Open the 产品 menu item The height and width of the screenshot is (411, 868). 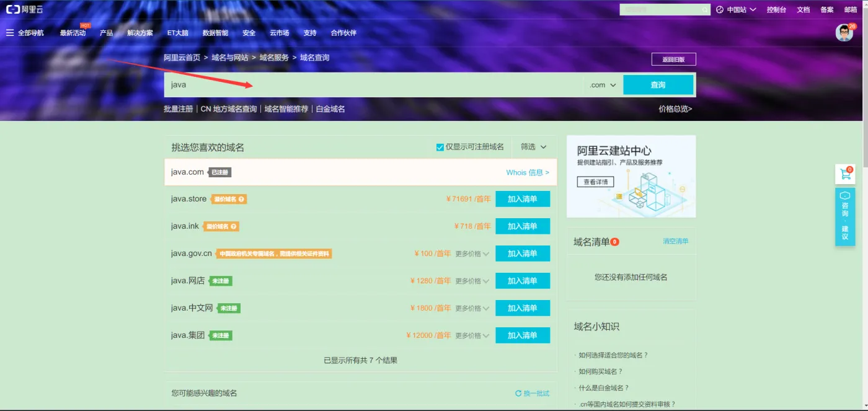106,33
